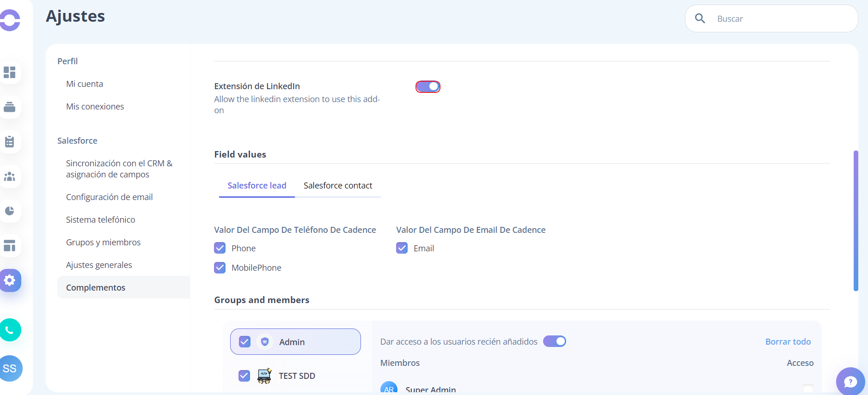Switch to the Salesforce lead tab
Image resolution: width=868 pixels, height=395 pixels.
pos(257,186)
